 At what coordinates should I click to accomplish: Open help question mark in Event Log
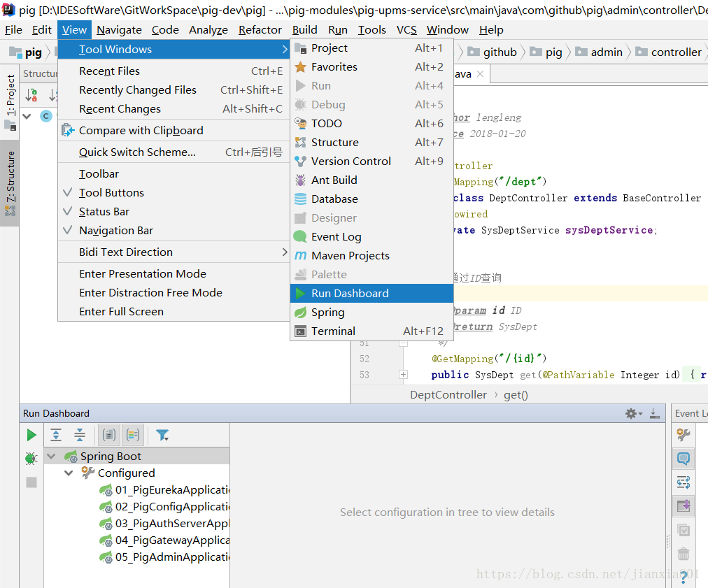tap(684, 576)
